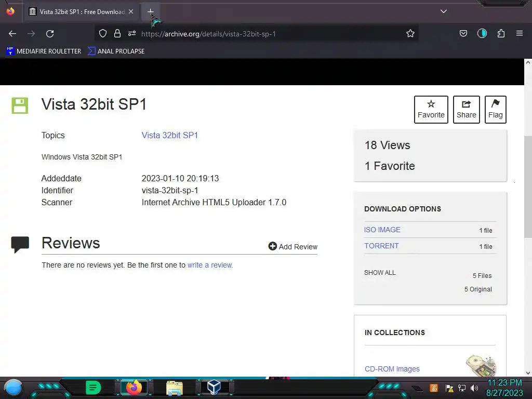Click the forward navigation arrow

31,34
